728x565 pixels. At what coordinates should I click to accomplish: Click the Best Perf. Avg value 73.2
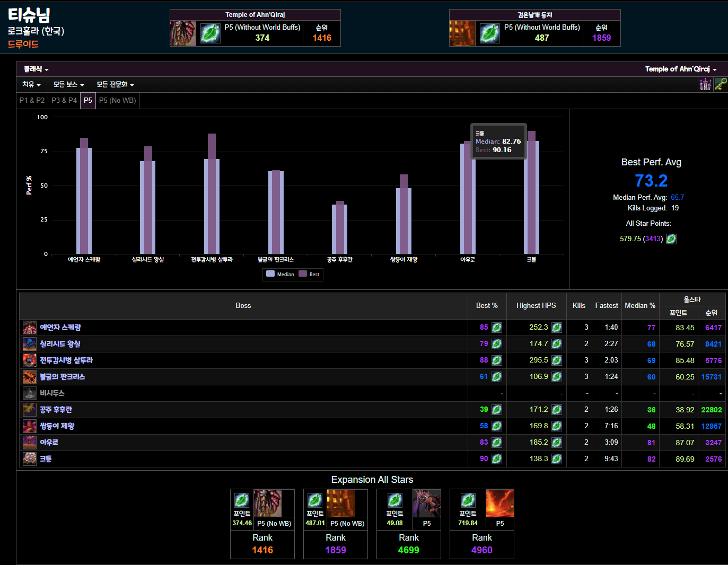click(651, 181)
